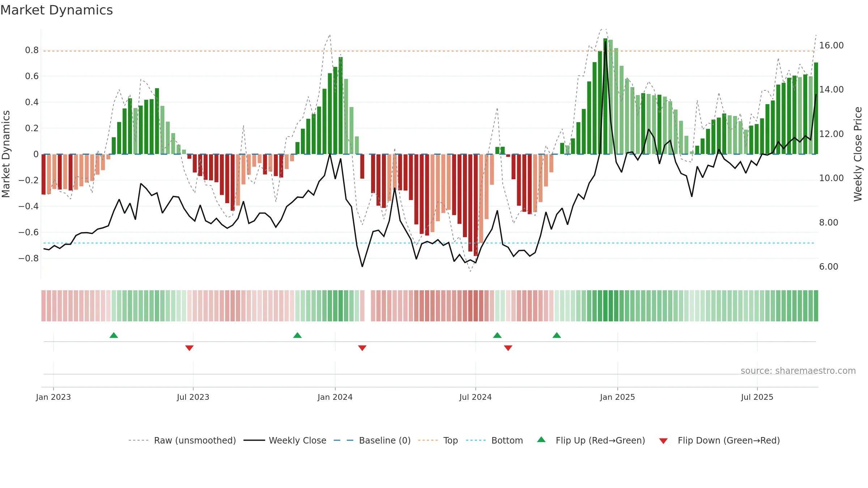This screenshot has width=868, height=488.
Task: Click the 6.00 price tick label
Action: coord(829,267)
